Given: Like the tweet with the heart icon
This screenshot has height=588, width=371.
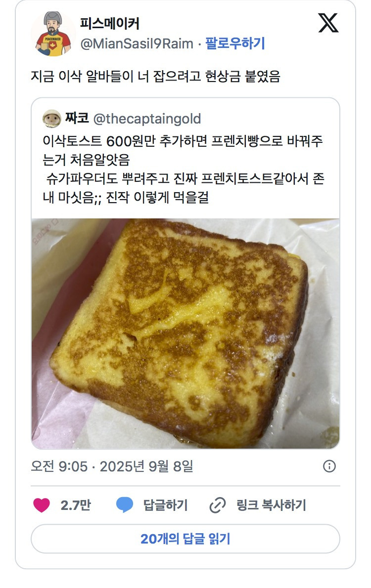Looking at the screenshot, I should 42,505.
